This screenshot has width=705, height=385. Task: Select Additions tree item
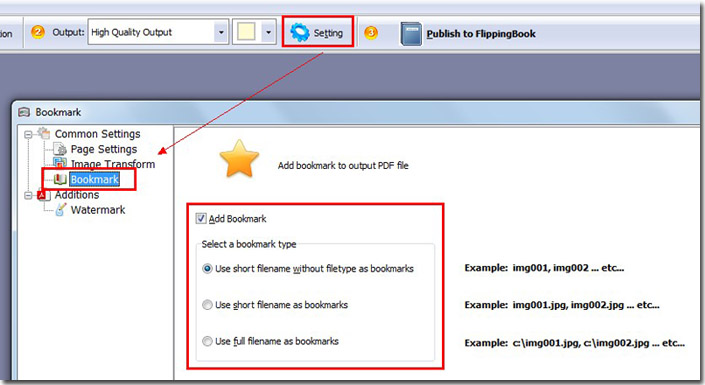coord(76,195)
